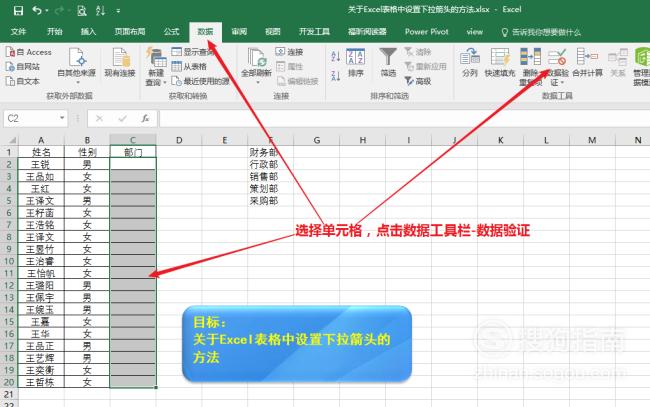Viewport: 650px width, 407px height.
Task: Click 最近使用的源 recent sources button
Action: 201,81
